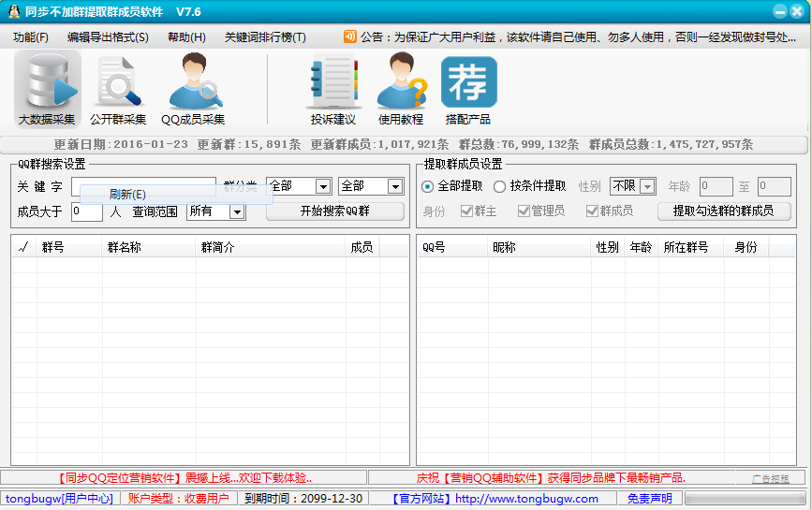
Task: Open the QQ成员采集 member collection tool
Action: coord(193,91)
